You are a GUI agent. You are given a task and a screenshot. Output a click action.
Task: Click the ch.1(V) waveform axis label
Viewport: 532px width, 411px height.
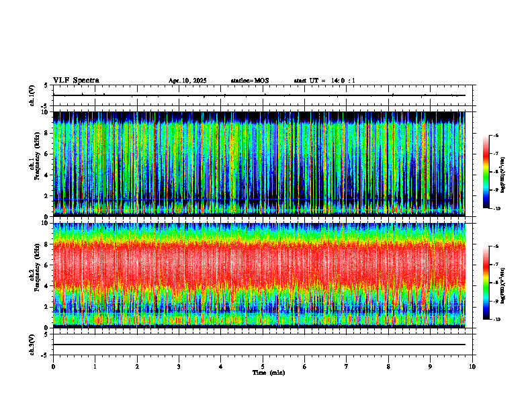pos(32,95)
